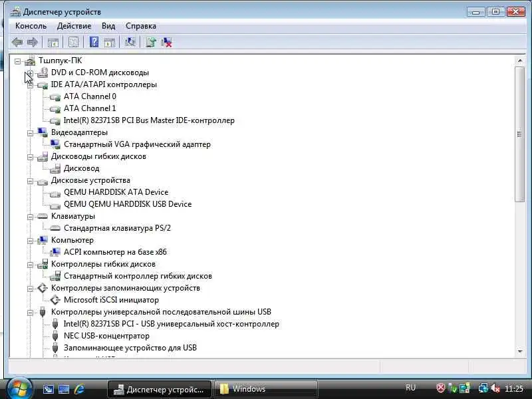532x399 pixels.
Task: Collapse the Дисковые устройства node
Action: pyautogui.click(x=30, y=181)
